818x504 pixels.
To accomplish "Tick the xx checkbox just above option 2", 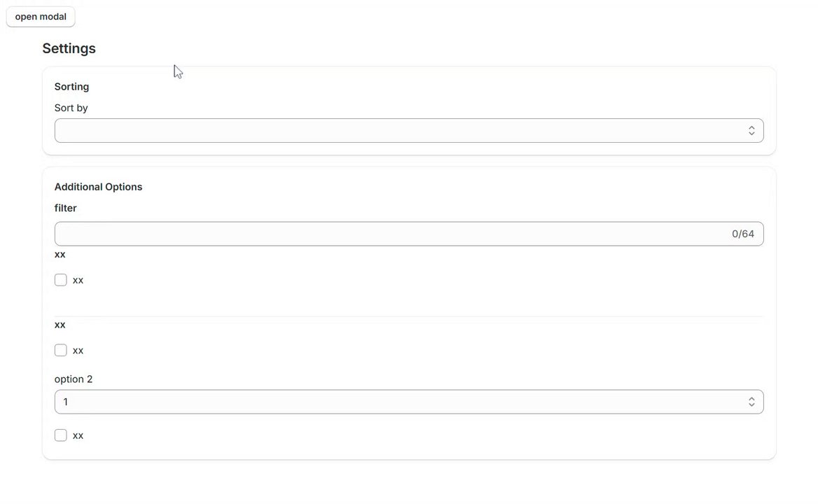I will click(61, 350).
